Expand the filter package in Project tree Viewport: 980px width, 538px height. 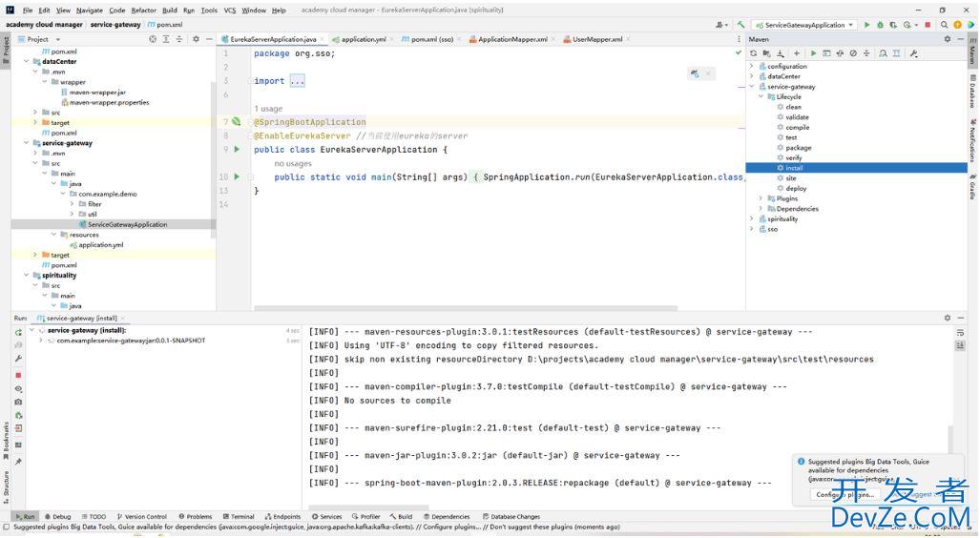72,204
